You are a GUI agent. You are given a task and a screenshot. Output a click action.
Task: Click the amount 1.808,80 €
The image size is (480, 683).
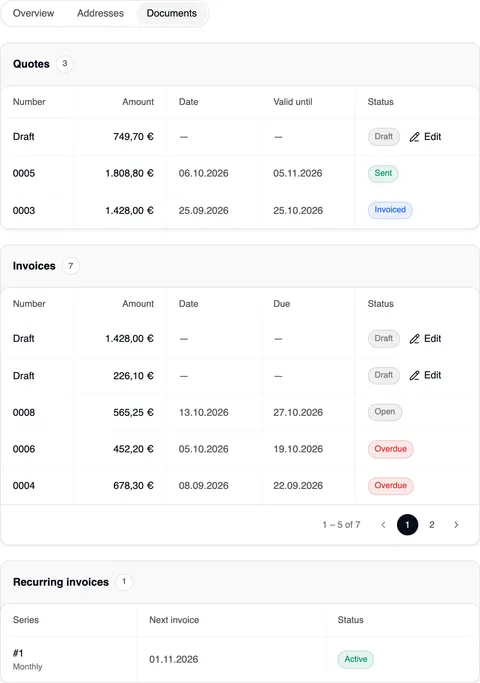click(x=129, y=173)
